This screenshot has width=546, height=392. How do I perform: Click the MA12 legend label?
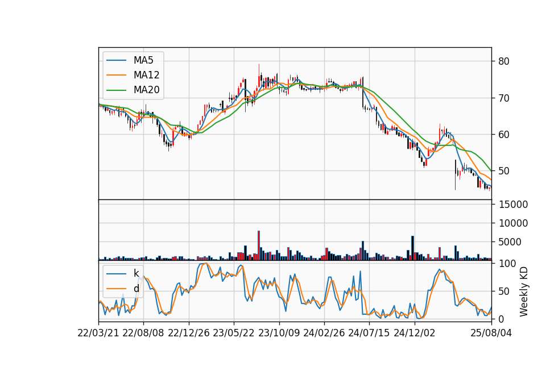pos(146,75)
